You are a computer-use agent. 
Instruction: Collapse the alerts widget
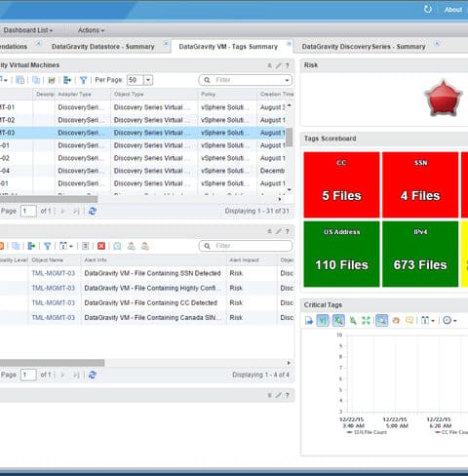click(269, 231)
